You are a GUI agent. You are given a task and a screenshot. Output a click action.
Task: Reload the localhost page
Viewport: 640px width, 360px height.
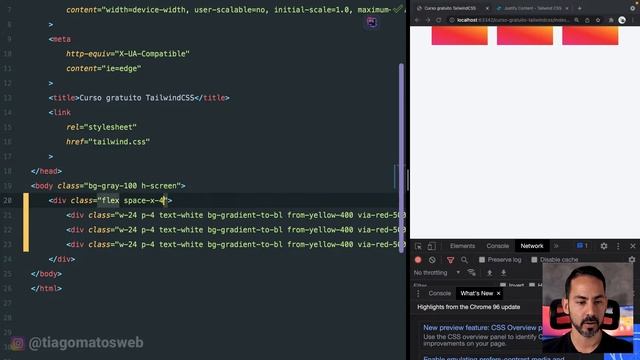[439, 20]
